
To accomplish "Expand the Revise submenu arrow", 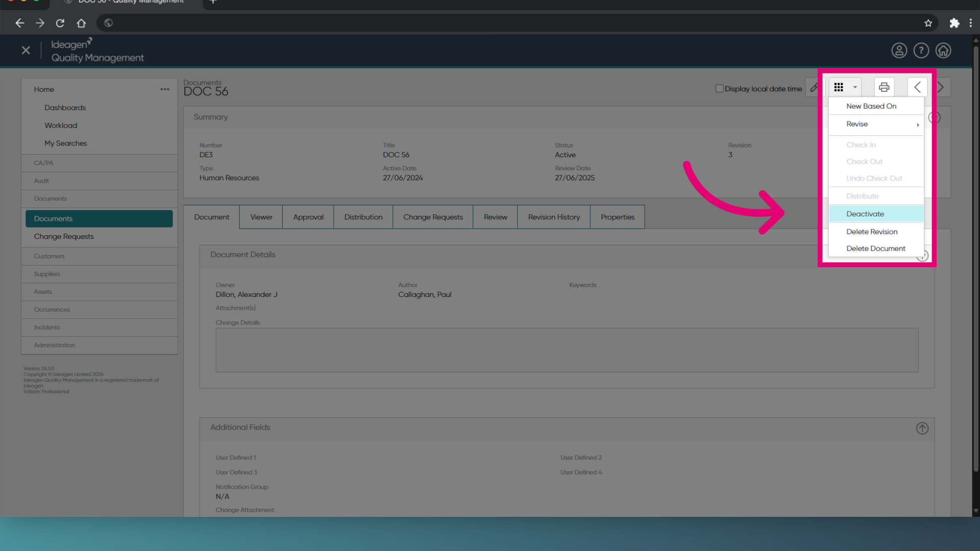I will tap(918, 124).
